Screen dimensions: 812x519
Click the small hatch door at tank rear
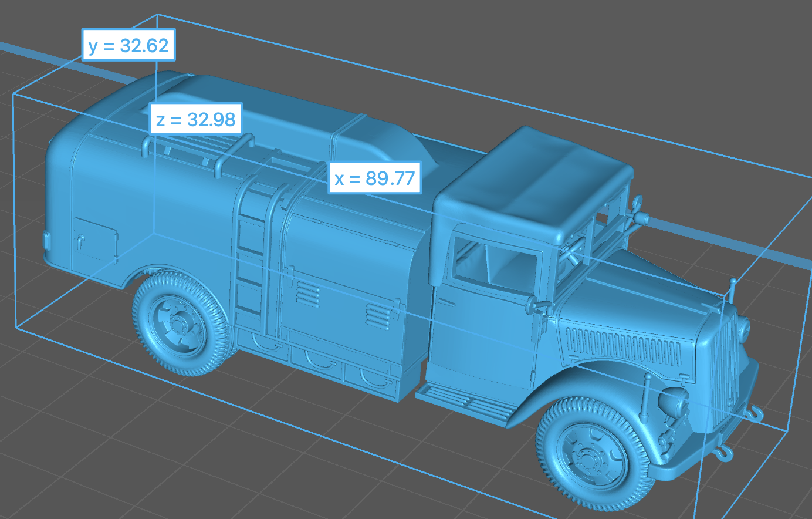pyautogui.click(x=95, y=240)
